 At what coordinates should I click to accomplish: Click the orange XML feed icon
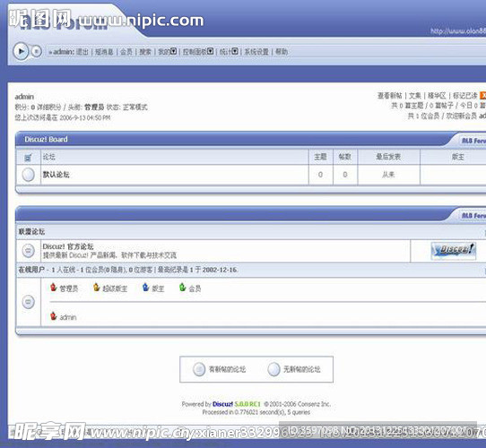pyautogui.click(x=483, y=96)
